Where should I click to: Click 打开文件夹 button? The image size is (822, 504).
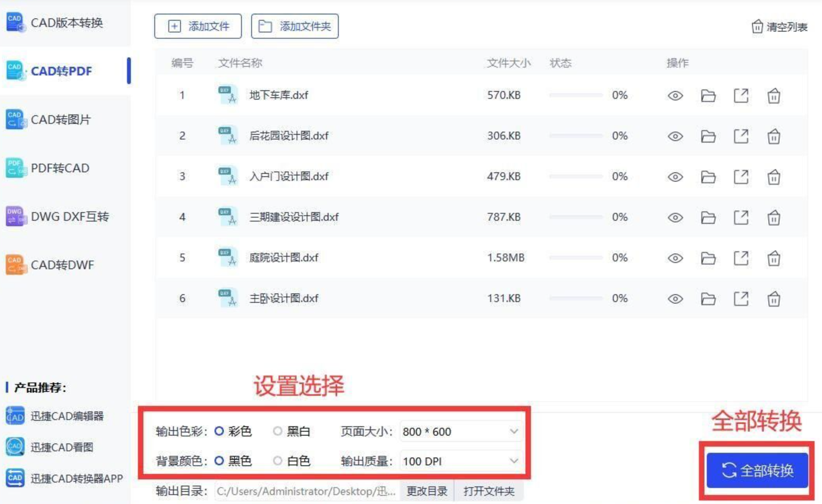point(489,491)
